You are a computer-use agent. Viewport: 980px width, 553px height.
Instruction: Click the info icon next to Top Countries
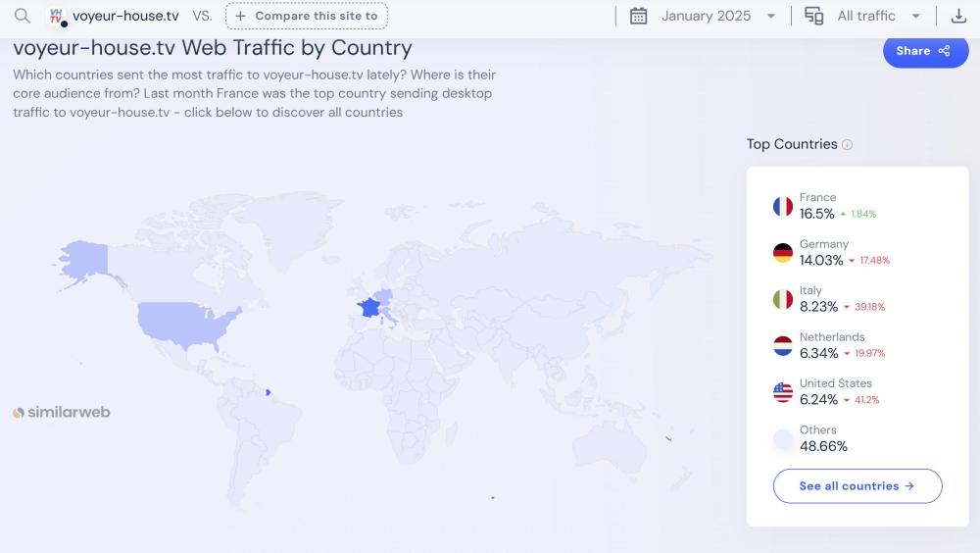point(848,145)
